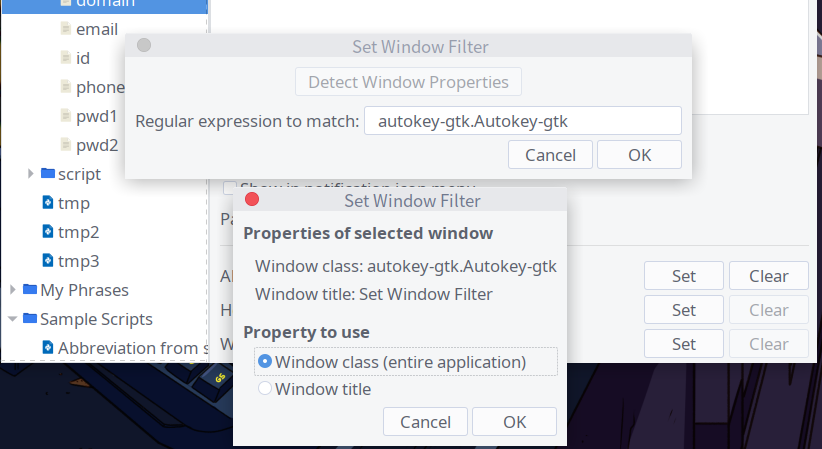
Task: Click the tmp3 script icon
Action: [48, 261]
